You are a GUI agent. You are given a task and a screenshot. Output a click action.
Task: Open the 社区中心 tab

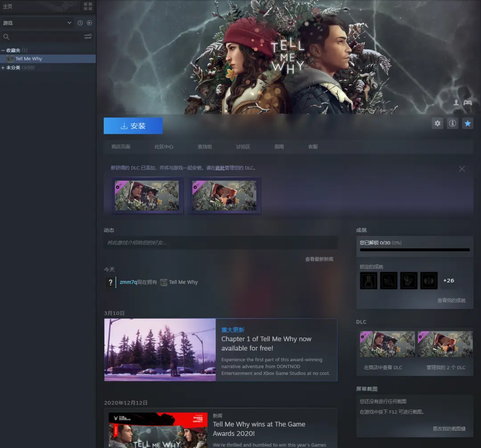click(x=164, y=147)
